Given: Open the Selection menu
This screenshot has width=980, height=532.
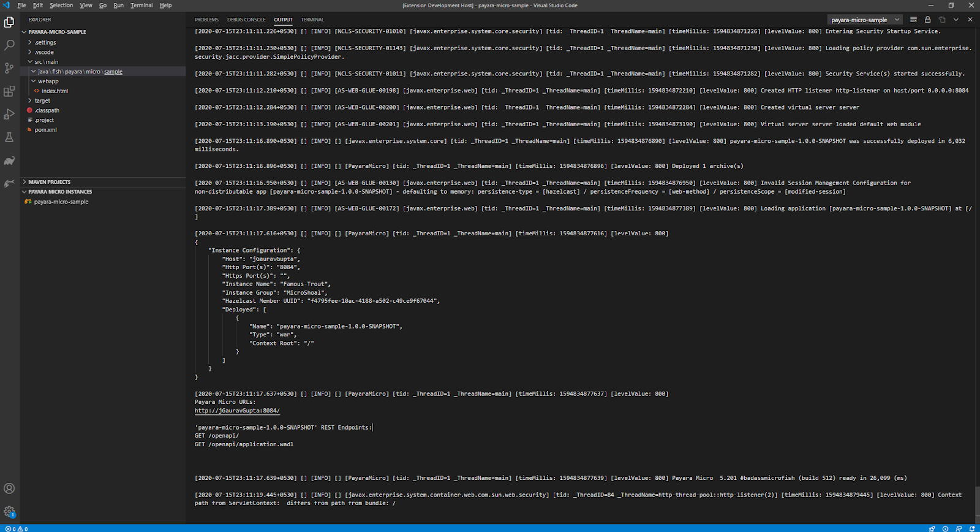Looking at the screenshot, I should click(61, 6).
